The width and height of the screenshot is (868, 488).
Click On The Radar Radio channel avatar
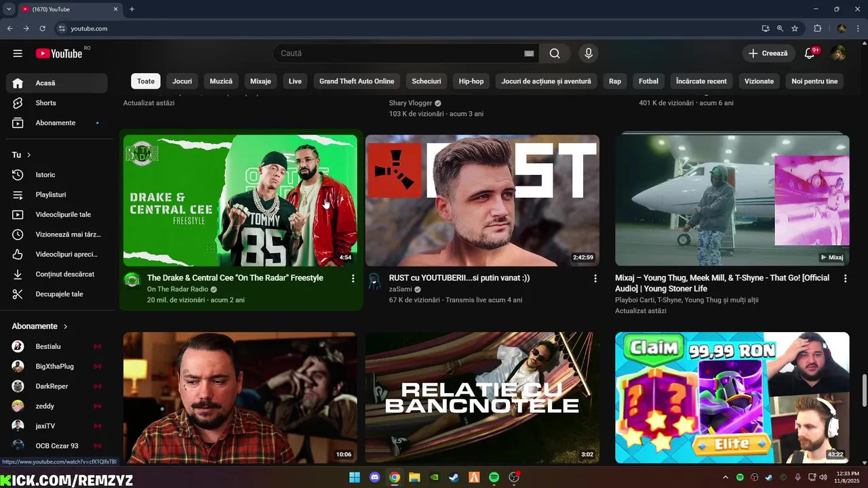click(x=132, y=281)
